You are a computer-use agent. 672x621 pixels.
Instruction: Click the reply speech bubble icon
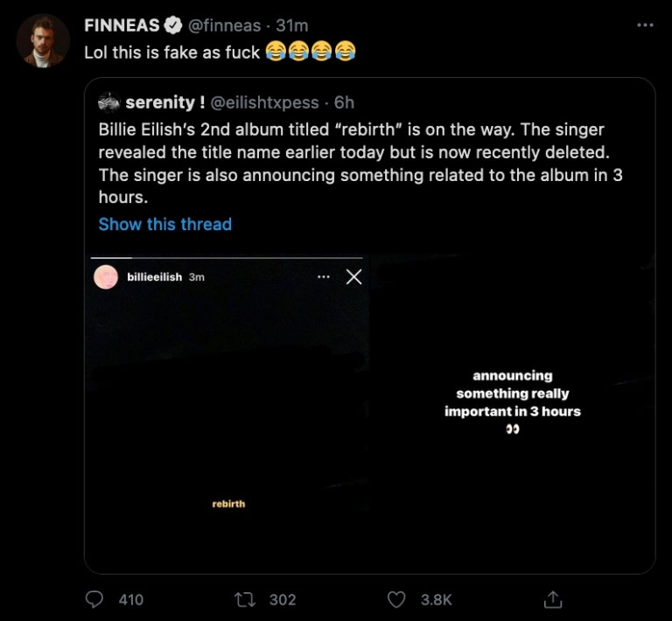(94, 599)
